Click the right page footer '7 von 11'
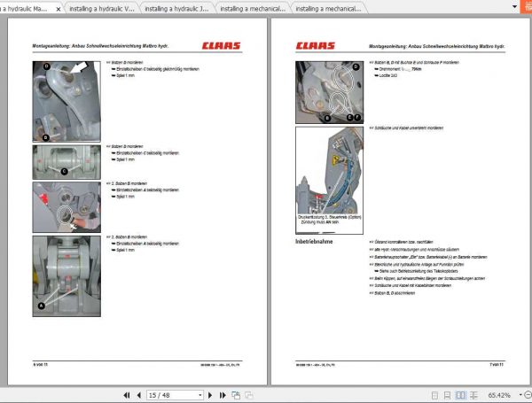The image size is (532, 403). 497,364
